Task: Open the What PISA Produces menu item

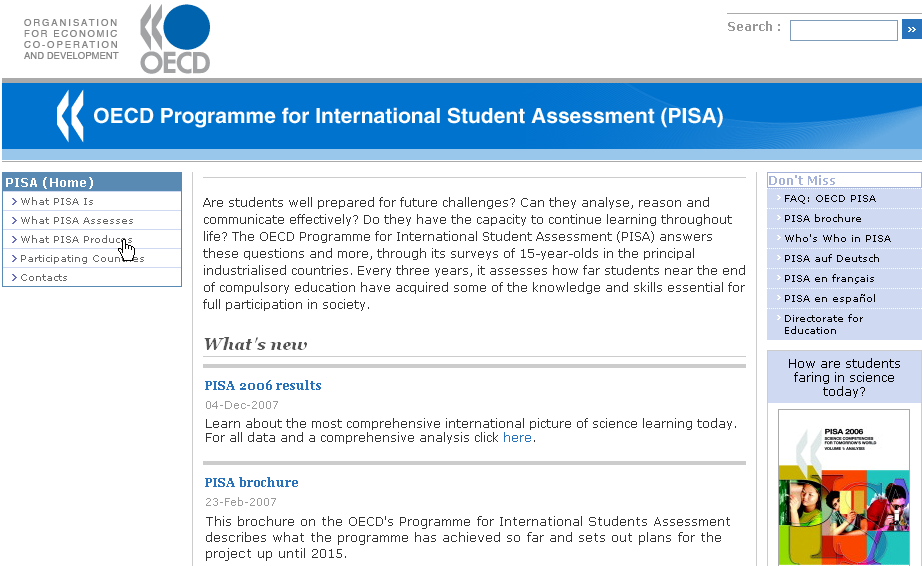Action: [76, 240]
